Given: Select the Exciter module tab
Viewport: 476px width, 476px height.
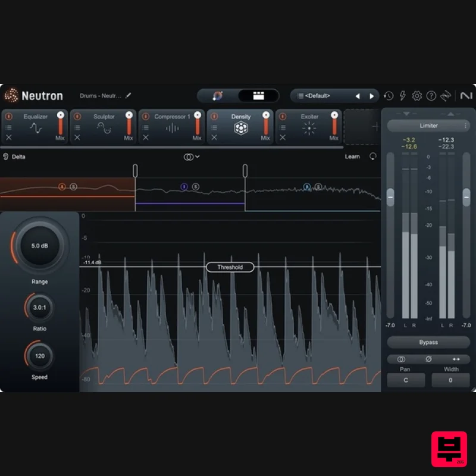Looking at the screenshot, I should tap(309, 126).
